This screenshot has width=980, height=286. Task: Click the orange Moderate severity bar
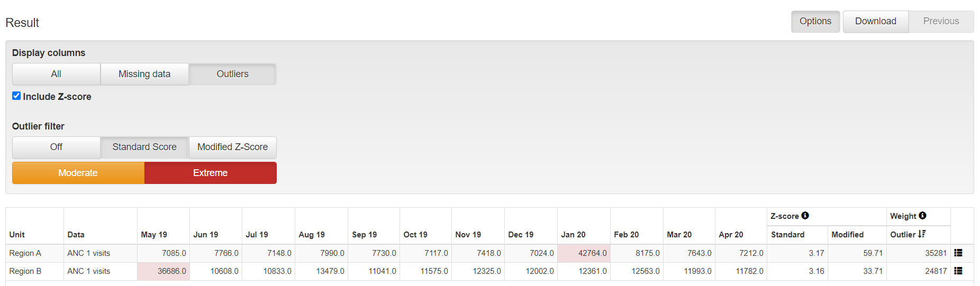click(78, 173)
